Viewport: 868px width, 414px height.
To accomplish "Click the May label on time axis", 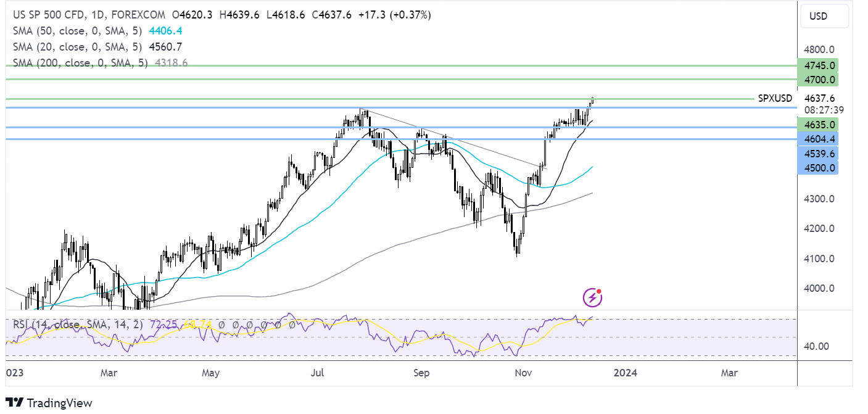I will [211, 373].
